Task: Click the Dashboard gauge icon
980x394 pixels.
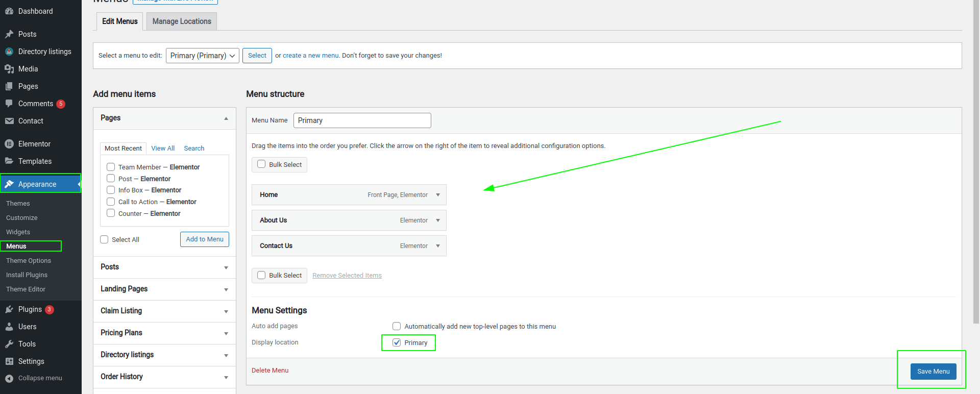Action: [x=9, y=11]
